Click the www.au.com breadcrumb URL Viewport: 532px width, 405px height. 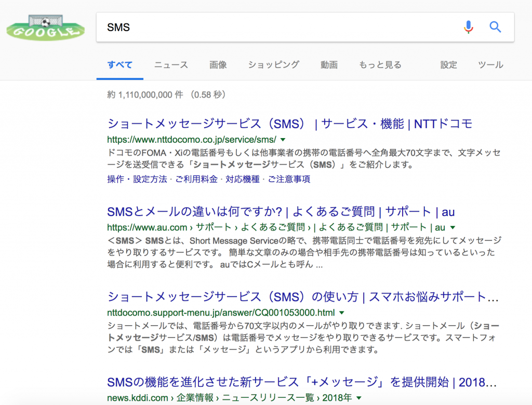point(276,227)
